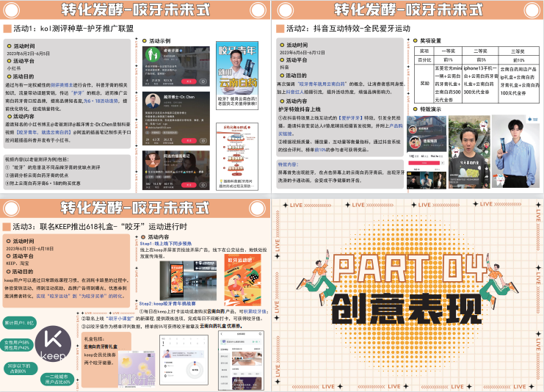Viewport: 544px width, 392px height.
Task: Click the left jumping figure beside PART 04
Action: tap(317, 279)
